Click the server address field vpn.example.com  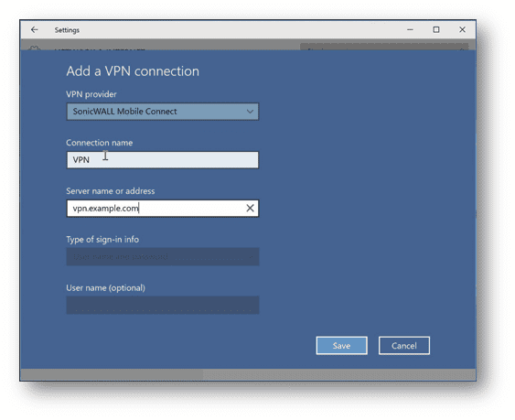click(156, 208)
